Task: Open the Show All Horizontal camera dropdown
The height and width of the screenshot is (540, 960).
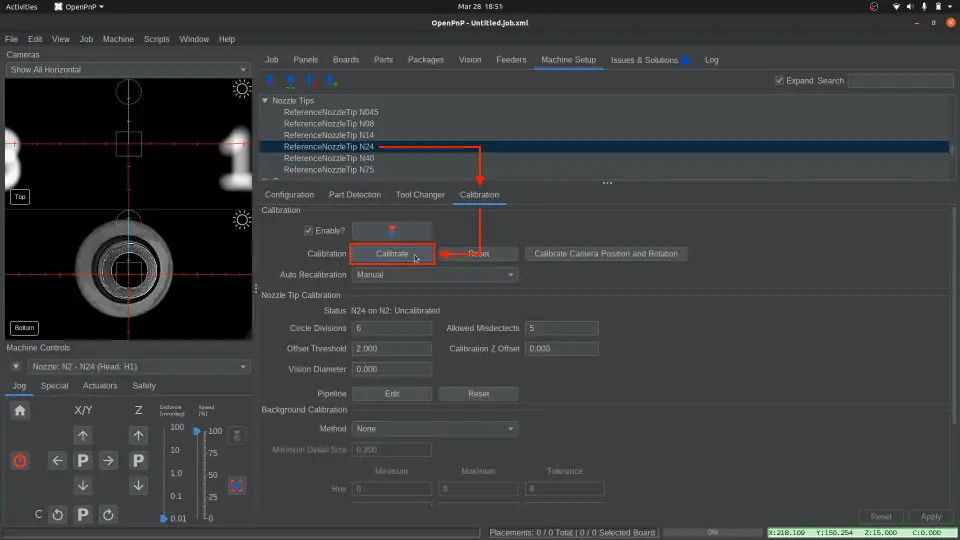Action: click(x=127, y=70)
